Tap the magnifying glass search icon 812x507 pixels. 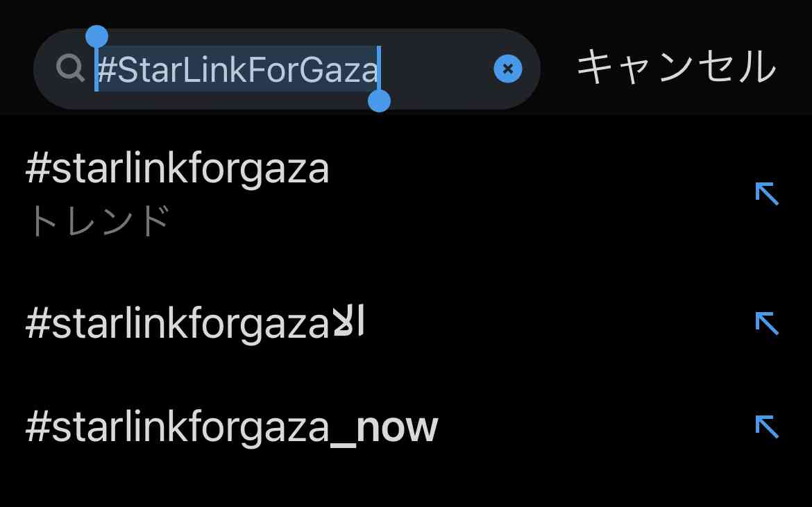70,68
